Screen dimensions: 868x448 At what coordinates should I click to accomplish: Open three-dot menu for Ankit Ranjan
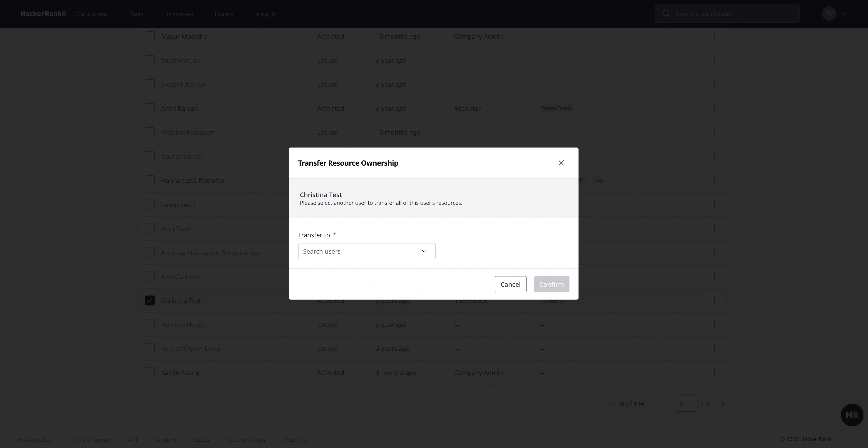pos(714,108)
